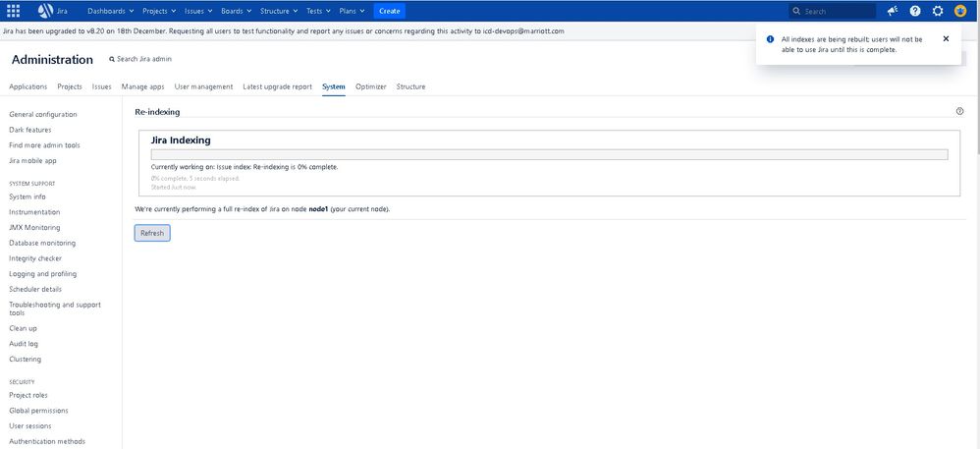Expand the Boards dropdown menu
This screenshot has height=449, width=980.
tap(236, 11)
